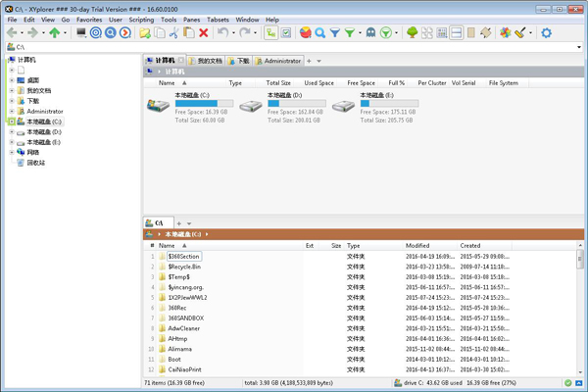This screenshot has height=392, width=588.
Task: Open the Scripting menu
Action: 141,20
